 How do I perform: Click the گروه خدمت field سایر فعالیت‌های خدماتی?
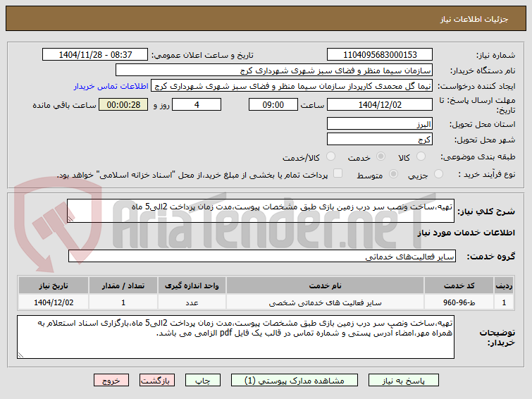pos(262,256)
